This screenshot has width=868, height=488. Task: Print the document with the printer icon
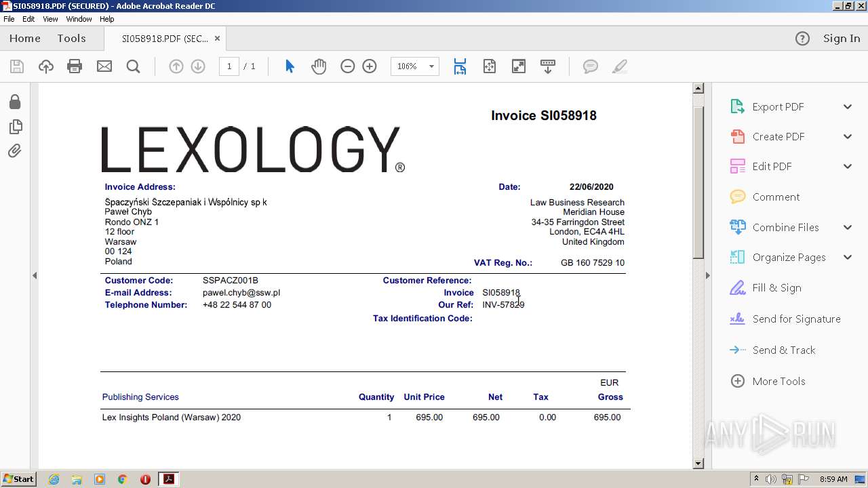click(75, 66)
